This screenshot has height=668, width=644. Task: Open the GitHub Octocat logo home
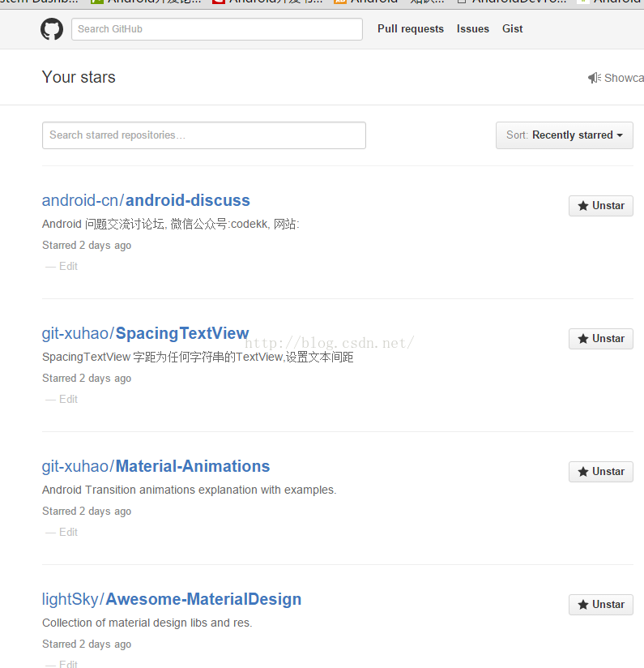(x=52, y=29)
